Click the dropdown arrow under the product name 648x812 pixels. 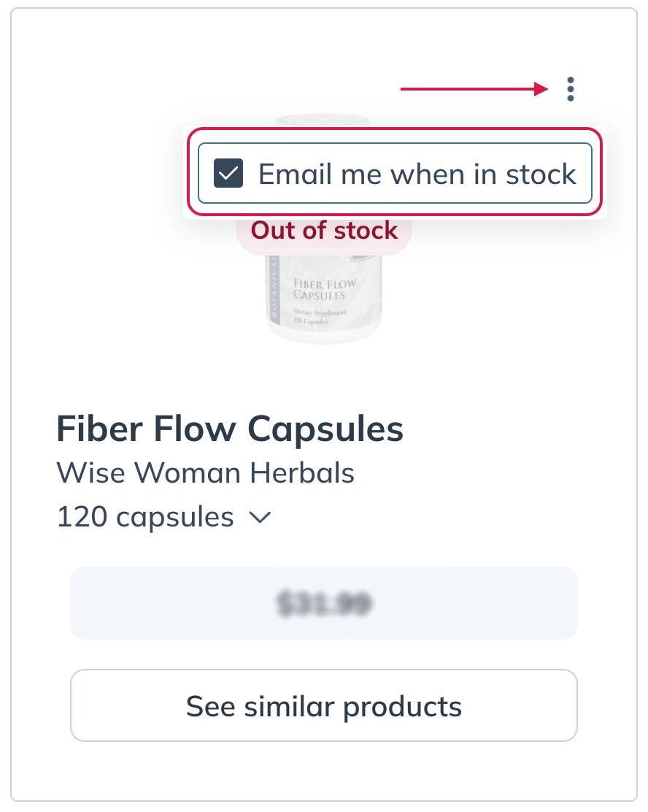coord(260,517)
